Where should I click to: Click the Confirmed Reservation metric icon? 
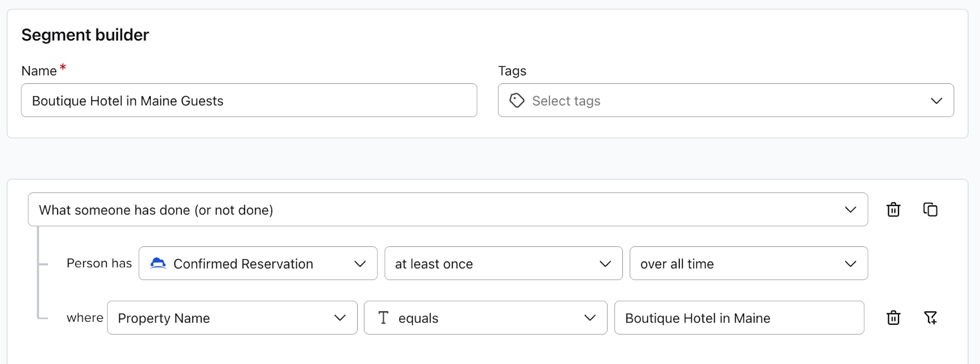tap(158, 264)
